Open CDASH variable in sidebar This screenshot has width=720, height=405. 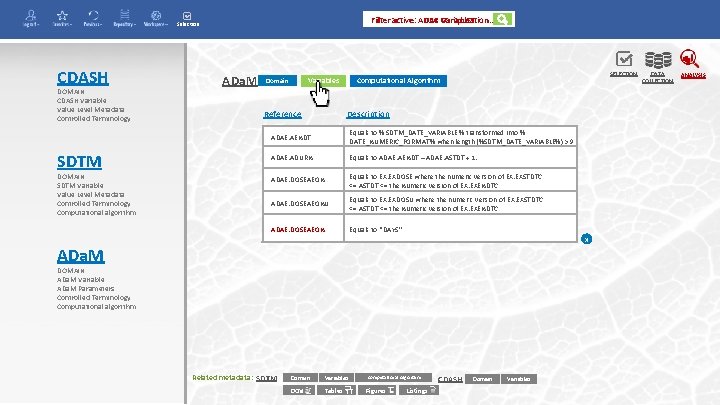(x=82, y=101)
